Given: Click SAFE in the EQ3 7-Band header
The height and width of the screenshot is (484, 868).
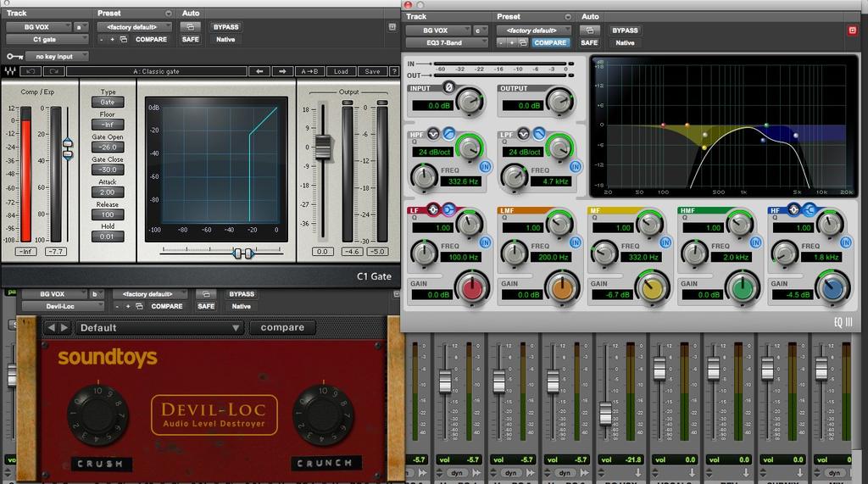Looking at the screenshot, I should (x=589, y=42).
